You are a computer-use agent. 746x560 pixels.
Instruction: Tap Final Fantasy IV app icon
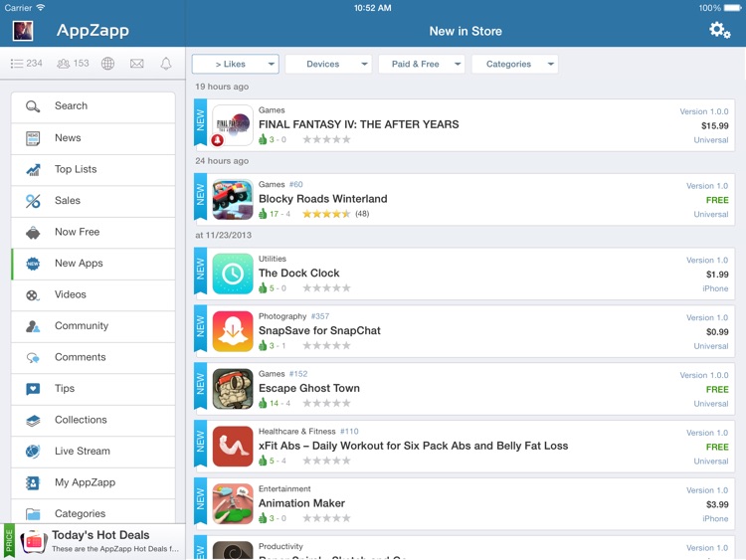233,125
